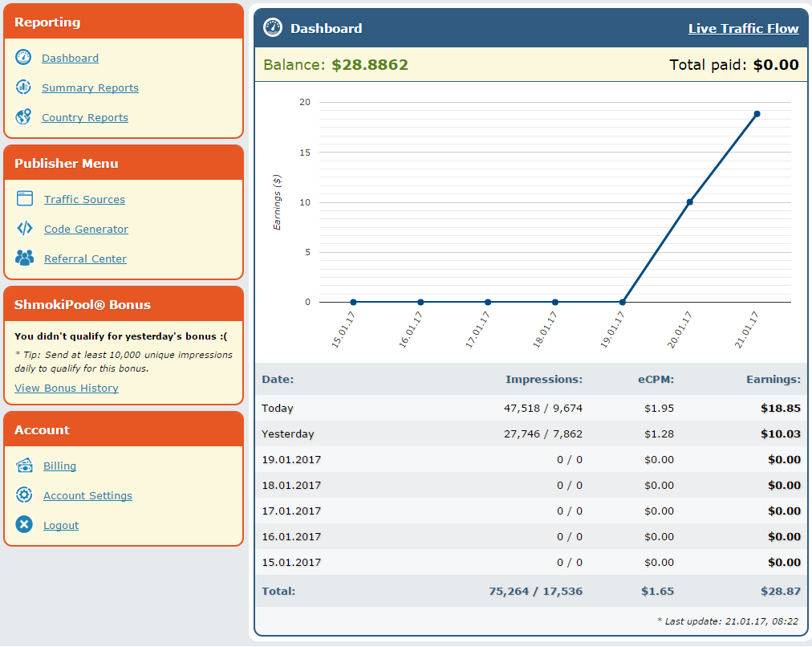Click the 19.01.2017 date row

click(x=531, y=459)
